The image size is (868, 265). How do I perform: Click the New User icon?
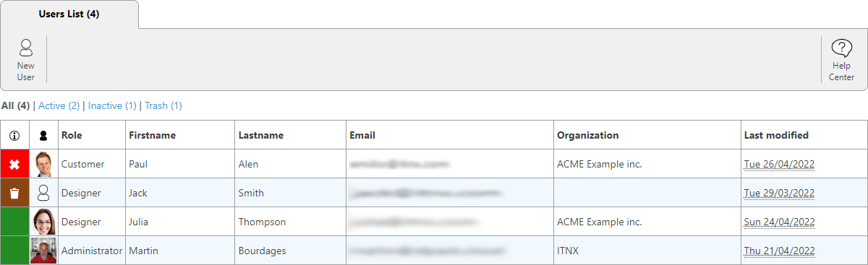(x=26, y=48)
